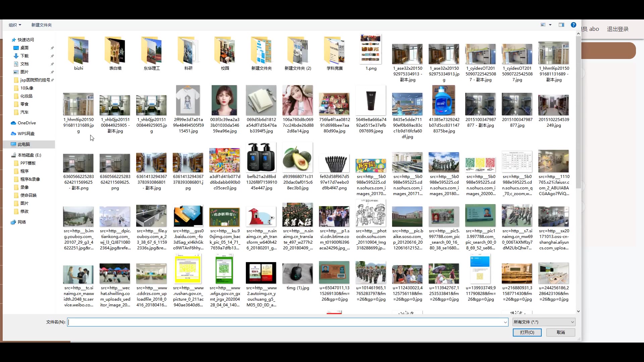
Task: Open OneDrive in the navigation pane
Action: pyautogui.click(x=26, y=123)
